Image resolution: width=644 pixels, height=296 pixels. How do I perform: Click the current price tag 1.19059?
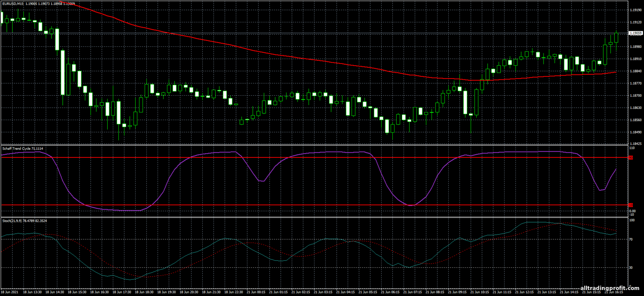635,33
